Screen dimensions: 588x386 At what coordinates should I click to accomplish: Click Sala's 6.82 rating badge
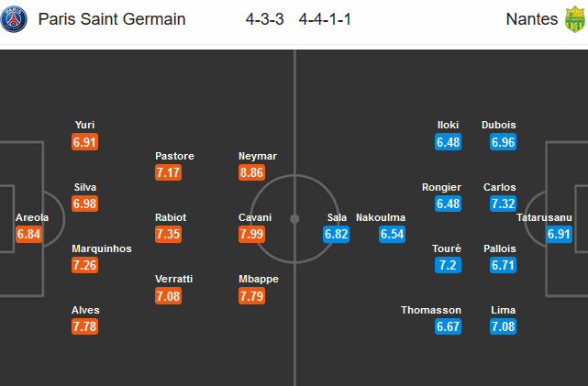(336, 234)
